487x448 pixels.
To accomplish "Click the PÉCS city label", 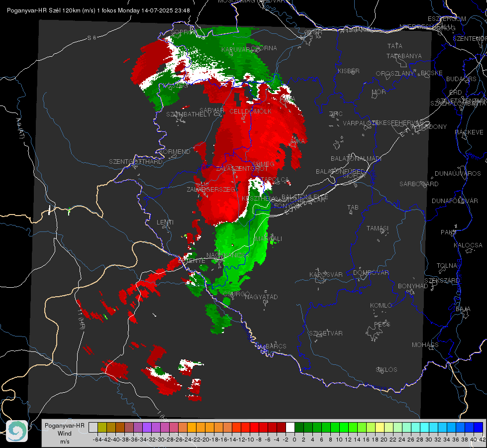I will (x=382, y=324).
